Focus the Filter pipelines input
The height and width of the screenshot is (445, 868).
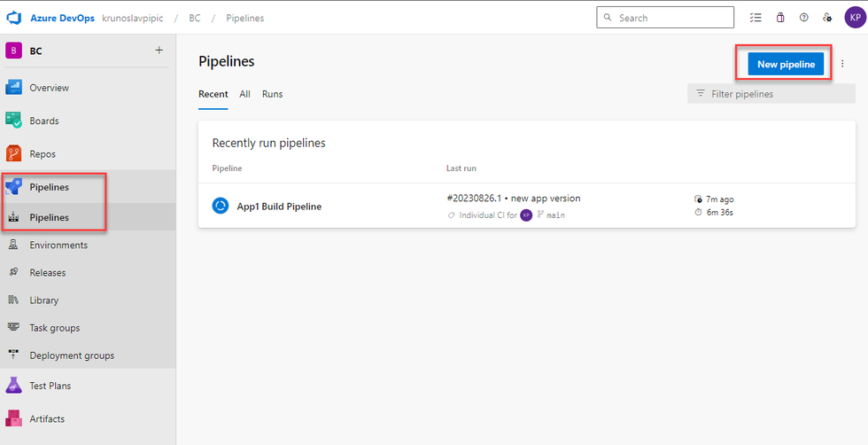(771, 94)
